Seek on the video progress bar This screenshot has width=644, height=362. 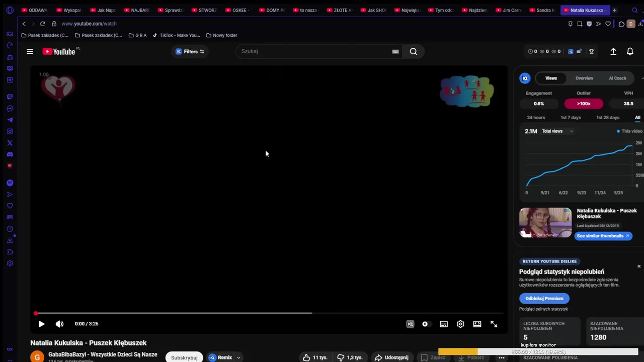269,313
